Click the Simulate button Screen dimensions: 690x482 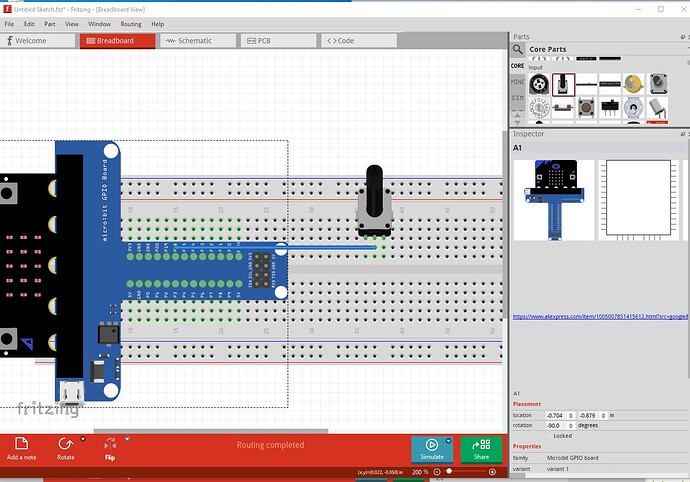[432, 449]
